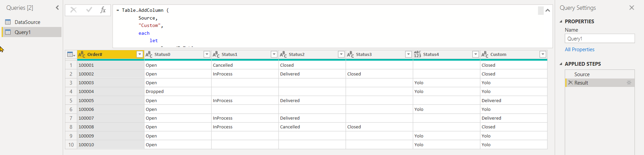Click the formula bar scrollbar thumb
Screen dimensions: 644x155
coord(541,10)
